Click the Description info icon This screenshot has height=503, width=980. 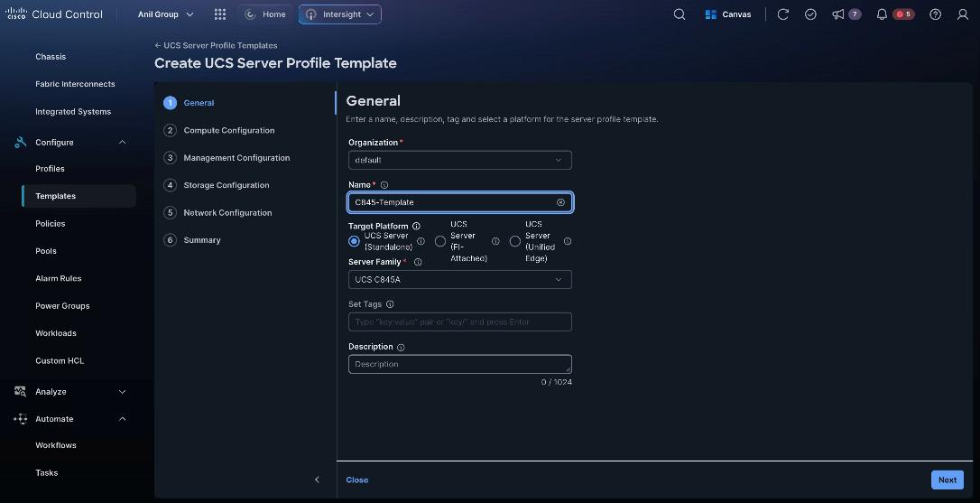click(x=401, y=347)
